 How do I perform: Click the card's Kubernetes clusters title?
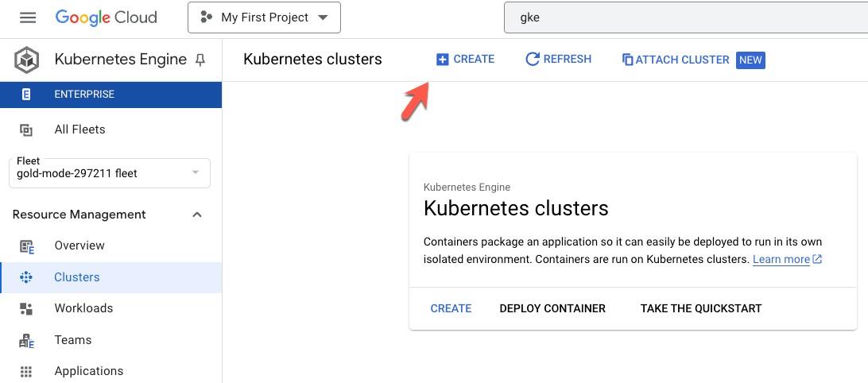pos(516,208)
